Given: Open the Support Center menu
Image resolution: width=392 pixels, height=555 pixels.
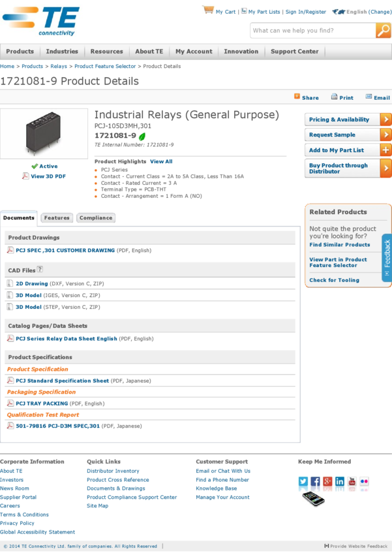Looking at the screenshot, I should click(295, 52).
